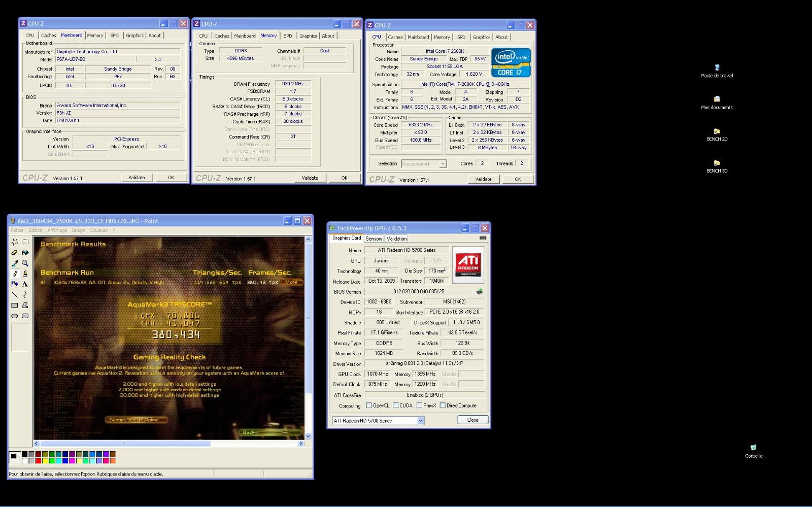Open the Processor #1 selection dropdown
The width and height of the screenshot is (812, 507).
424,164
